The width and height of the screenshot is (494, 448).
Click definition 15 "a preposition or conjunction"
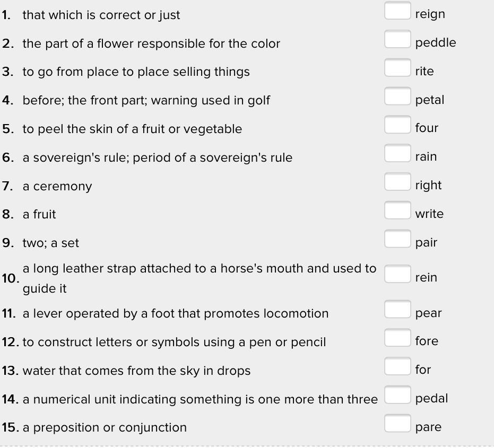coord(105,427)
